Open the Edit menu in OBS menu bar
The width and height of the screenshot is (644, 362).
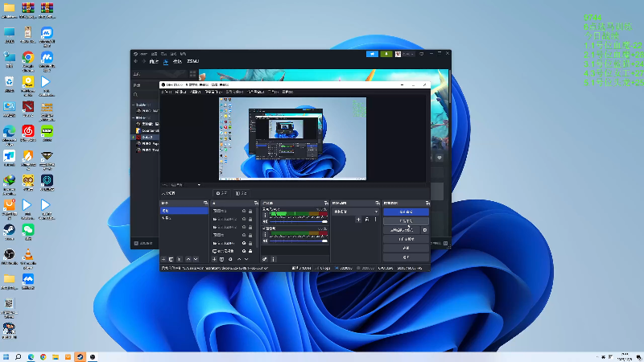click(x=180, y=92)
